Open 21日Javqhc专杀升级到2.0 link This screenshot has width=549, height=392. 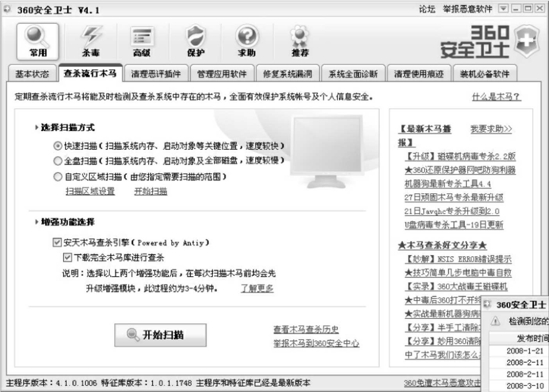coord(452,211)
